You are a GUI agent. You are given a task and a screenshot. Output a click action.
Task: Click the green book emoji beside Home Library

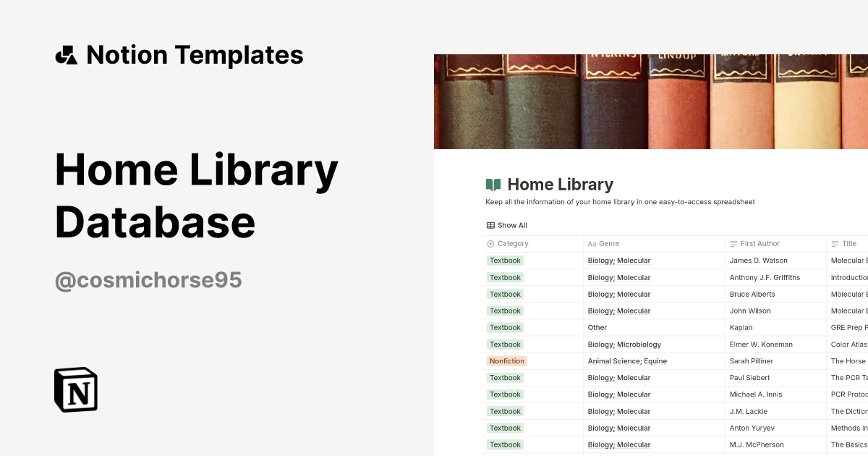(493, 184)
